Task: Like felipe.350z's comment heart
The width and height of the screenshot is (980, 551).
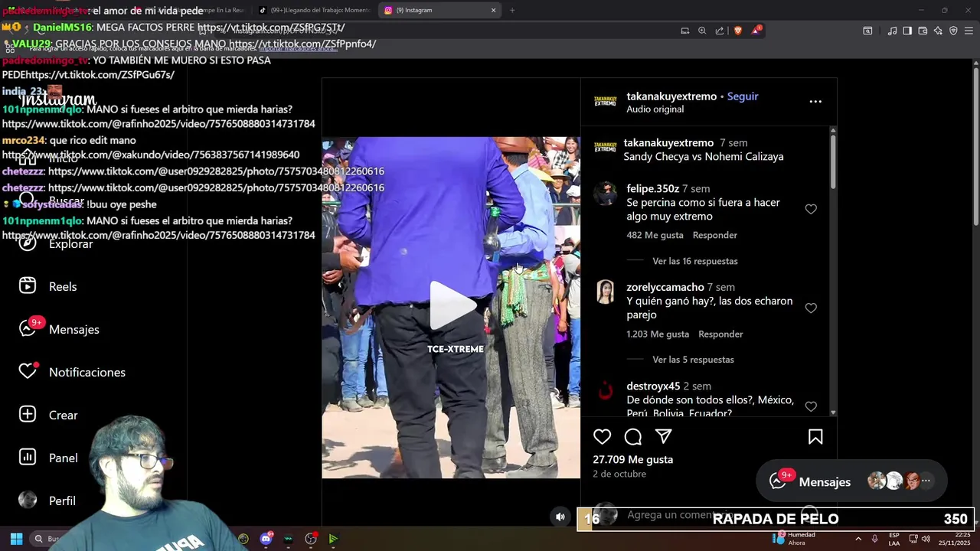Action: (x=811, y=209)
